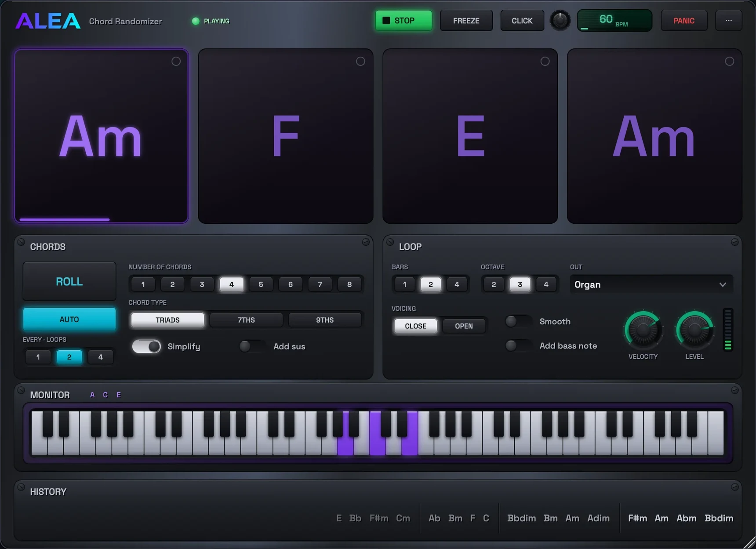Switch chord type to 7THS
This screenshot has height=549, width=756.
[246, 320]
